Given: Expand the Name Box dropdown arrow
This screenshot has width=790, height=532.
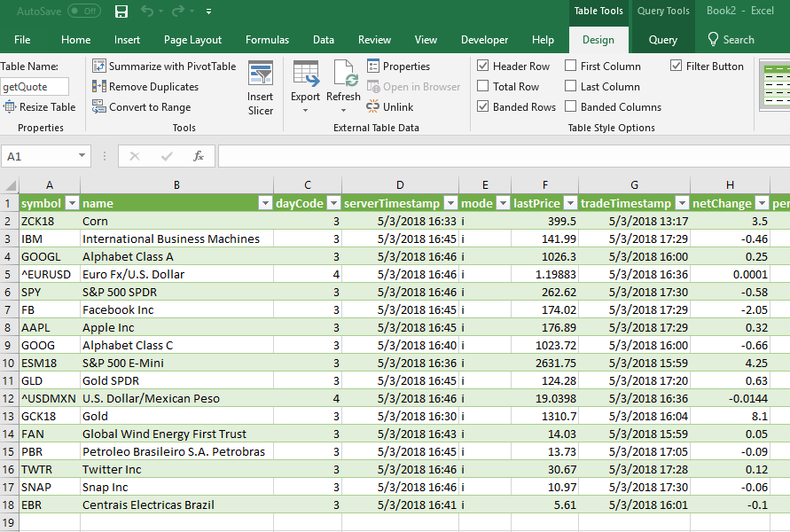Looking at the screenshot, I should pyautogui.click(x=82, y=156).
